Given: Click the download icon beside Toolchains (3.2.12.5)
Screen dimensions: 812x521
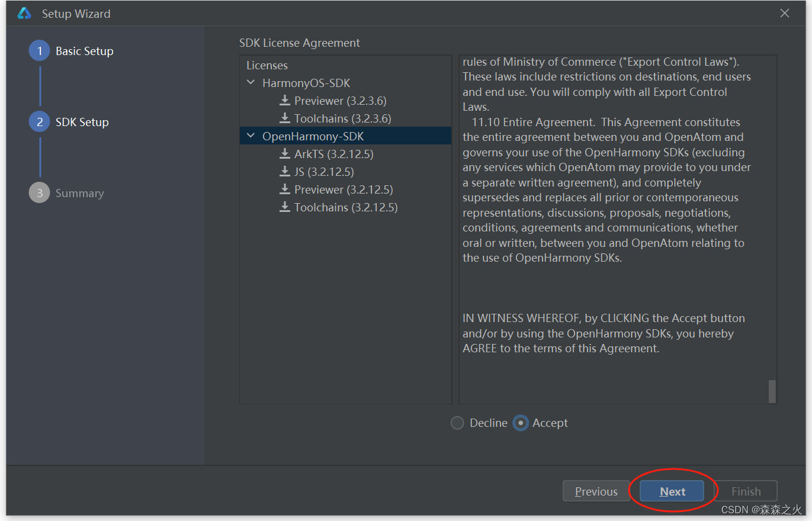Looking at the screenshot, I should point(285,207).
